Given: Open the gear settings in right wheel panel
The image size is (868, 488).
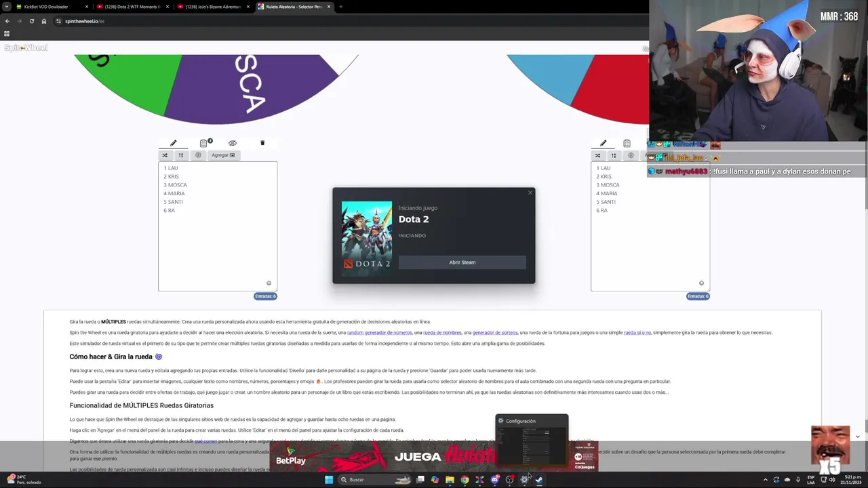Looking at the screenshot, I should click(631, 155).
